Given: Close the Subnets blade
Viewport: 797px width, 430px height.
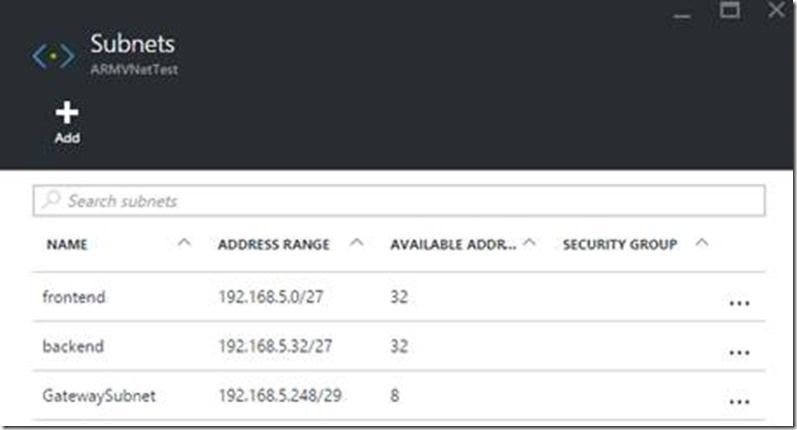Looking at the screenshot, I should pos(776,10).
